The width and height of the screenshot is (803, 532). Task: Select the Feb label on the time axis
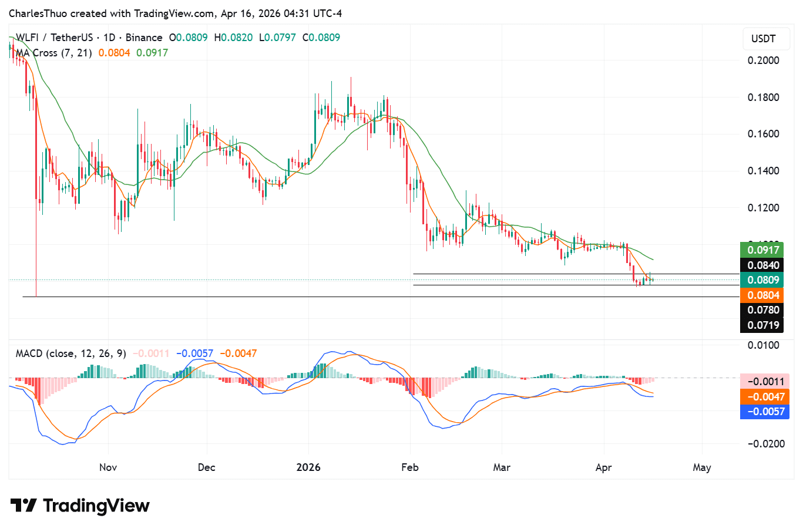[x=409, y=467]
